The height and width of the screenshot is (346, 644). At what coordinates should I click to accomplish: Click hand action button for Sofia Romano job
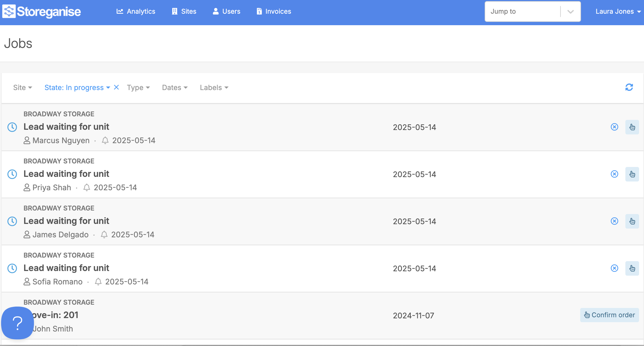pyautogui.click(x=632, y=268)
